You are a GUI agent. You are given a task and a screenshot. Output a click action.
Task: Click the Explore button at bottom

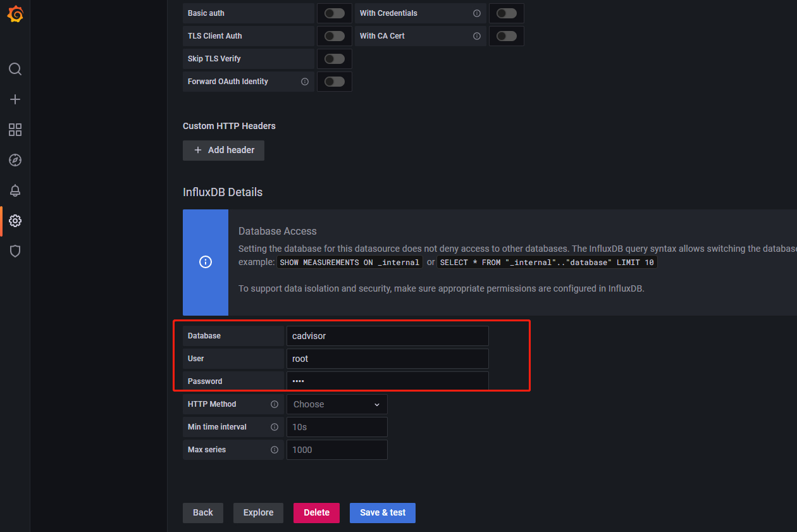coord(258,512)
